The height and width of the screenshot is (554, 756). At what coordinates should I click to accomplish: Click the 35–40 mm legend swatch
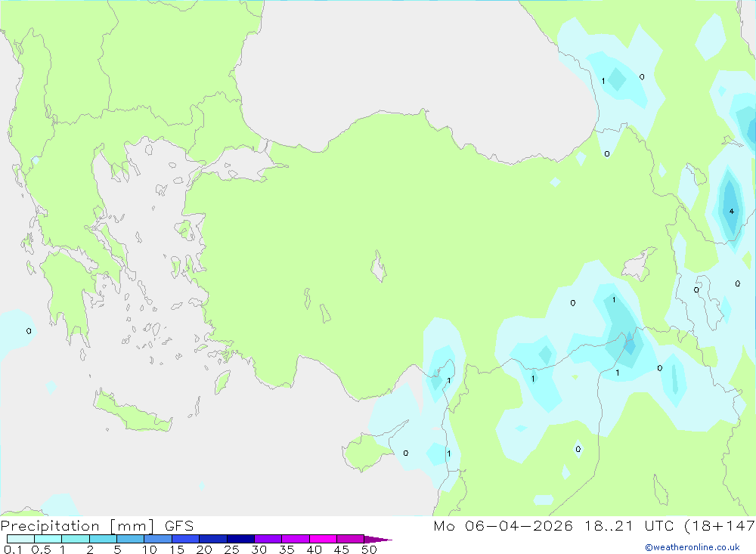point(296,539)
